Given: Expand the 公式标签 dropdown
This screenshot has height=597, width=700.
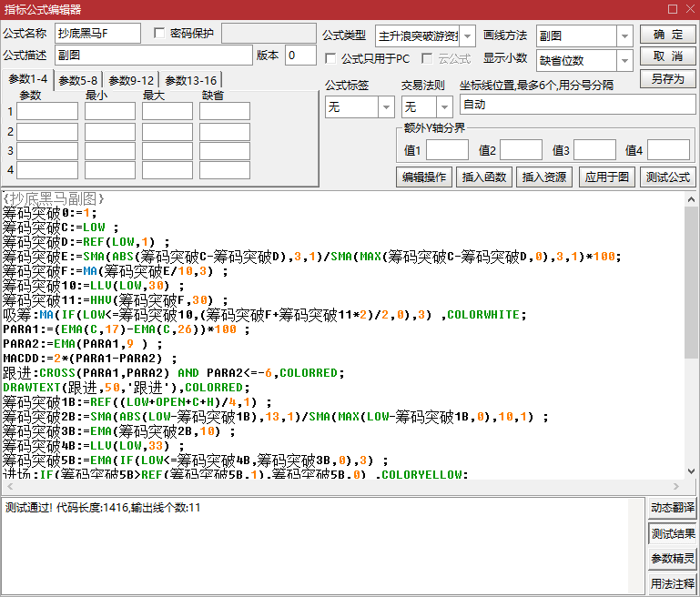Looking at the screenshot, I should point(386,106).
